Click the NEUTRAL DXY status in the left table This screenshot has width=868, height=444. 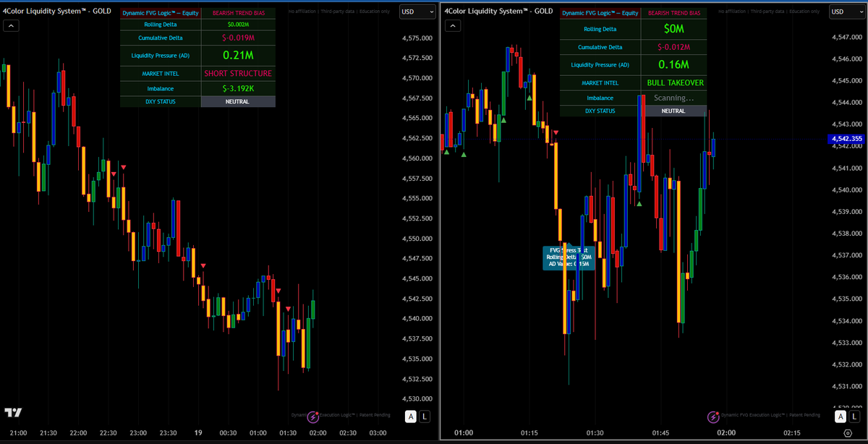(238, 101)
